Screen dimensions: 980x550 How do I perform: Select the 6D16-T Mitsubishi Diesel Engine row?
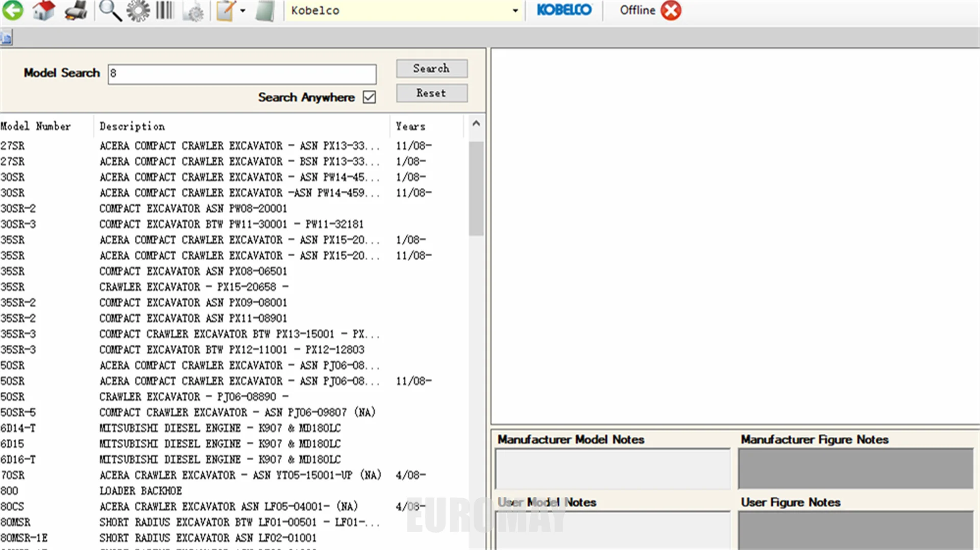[234, 459]
